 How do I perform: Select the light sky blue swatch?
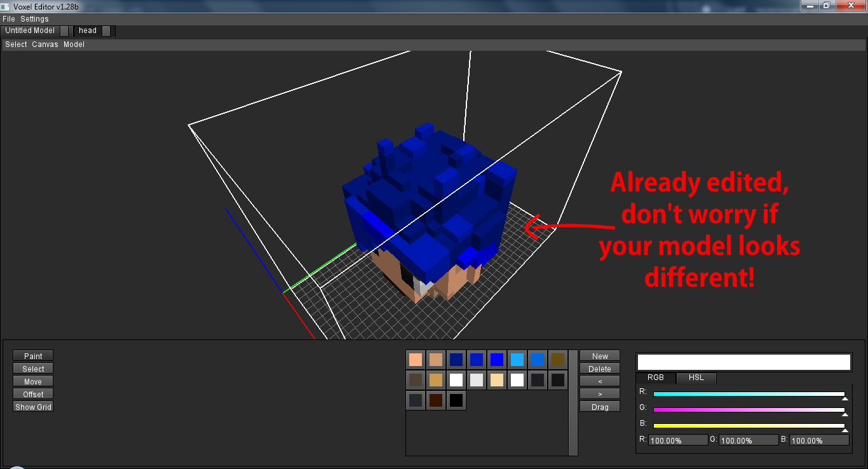coord(517,360)
